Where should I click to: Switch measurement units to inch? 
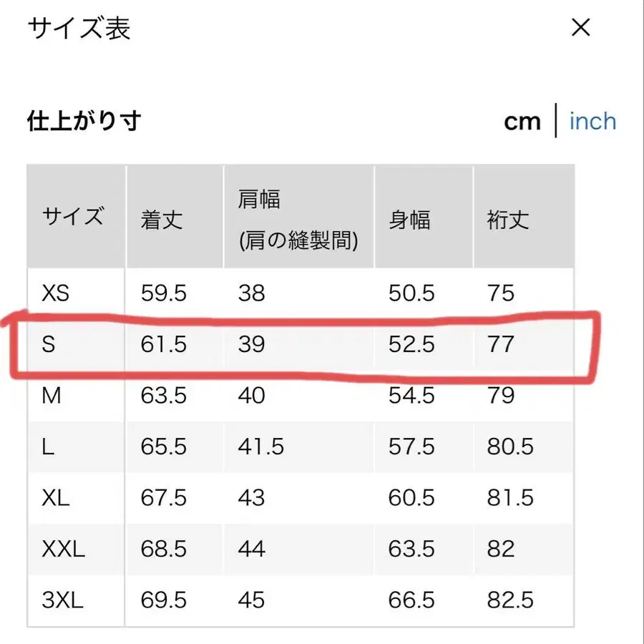pos(592,121)
